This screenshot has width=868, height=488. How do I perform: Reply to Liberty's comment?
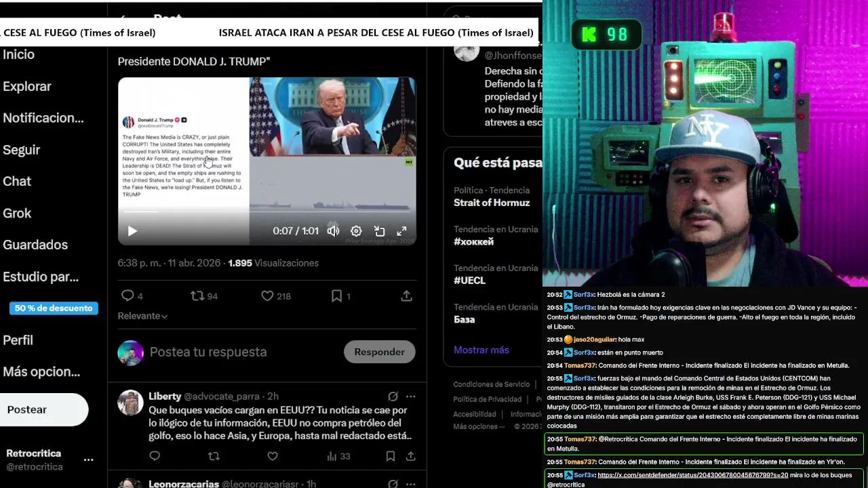click(x=155, y=456)
